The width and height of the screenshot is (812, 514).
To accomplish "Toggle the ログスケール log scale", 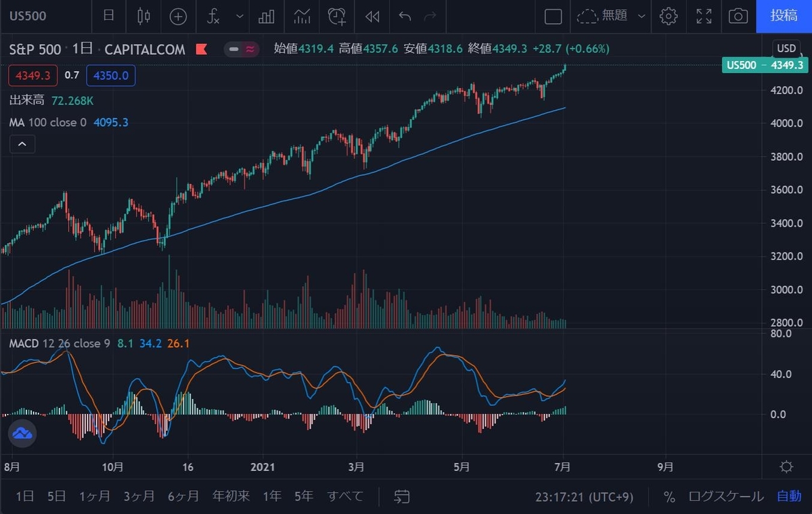I will coord(726,496).
